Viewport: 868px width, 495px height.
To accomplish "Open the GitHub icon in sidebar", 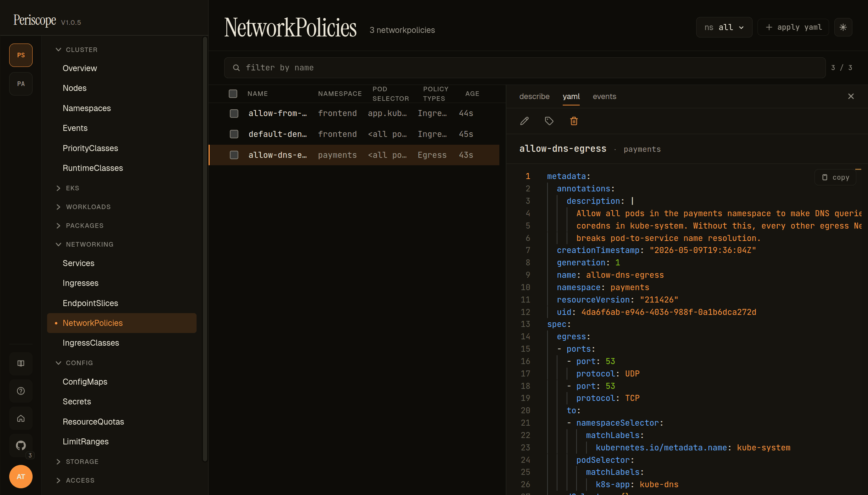I will [21, 445].
